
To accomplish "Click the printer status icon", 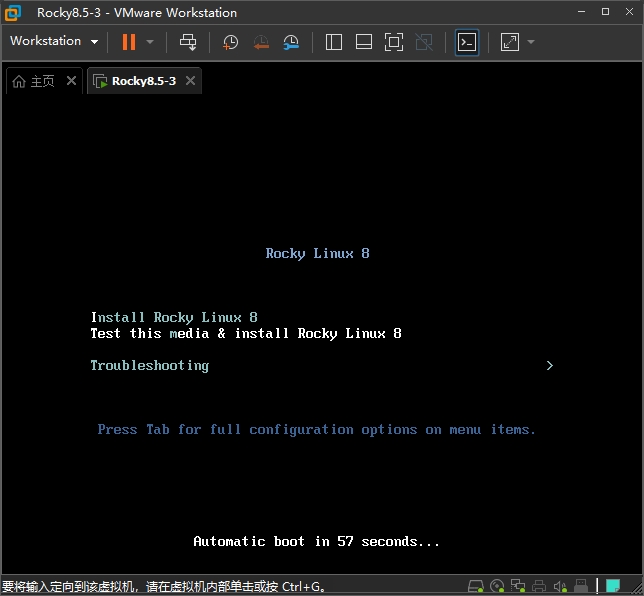I will pos(539,586).
